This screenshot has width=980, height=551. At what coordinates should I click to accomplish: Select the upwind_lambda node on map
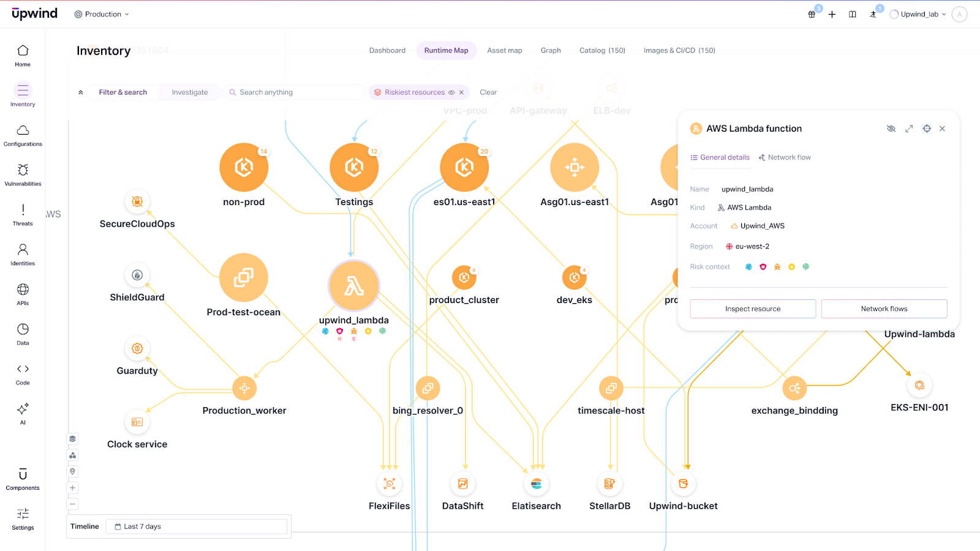tap(354, 286)
